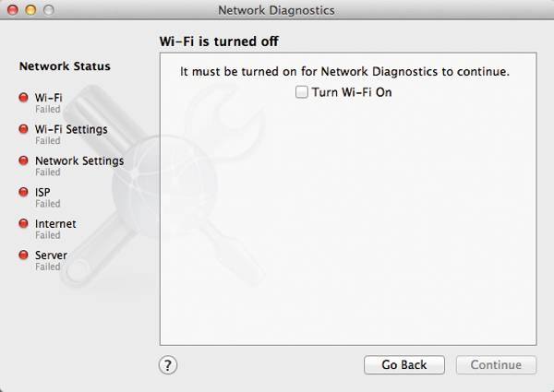
Task: Click the Wi-Fi Settings red status light
Action: [23, 129]
